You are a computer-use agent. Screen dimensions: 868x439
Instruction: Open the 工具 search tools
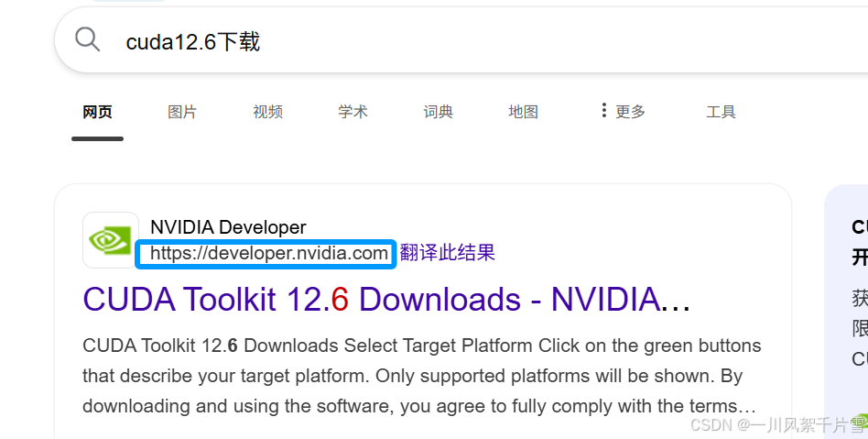pyautogui.click(x=721, y=112)
